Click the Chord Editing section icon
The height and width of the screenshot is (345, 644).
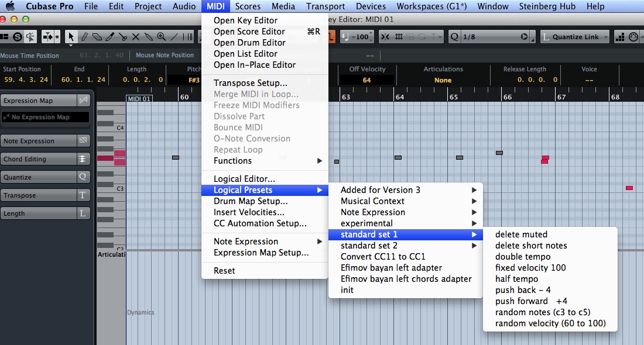pos(82,158)
